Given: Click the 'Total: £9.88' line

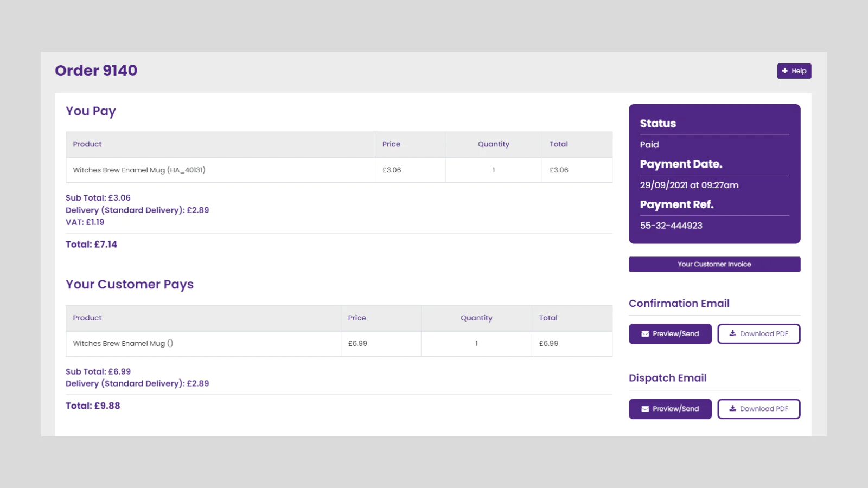Looking at the screenshot, I should click(93, 406).
